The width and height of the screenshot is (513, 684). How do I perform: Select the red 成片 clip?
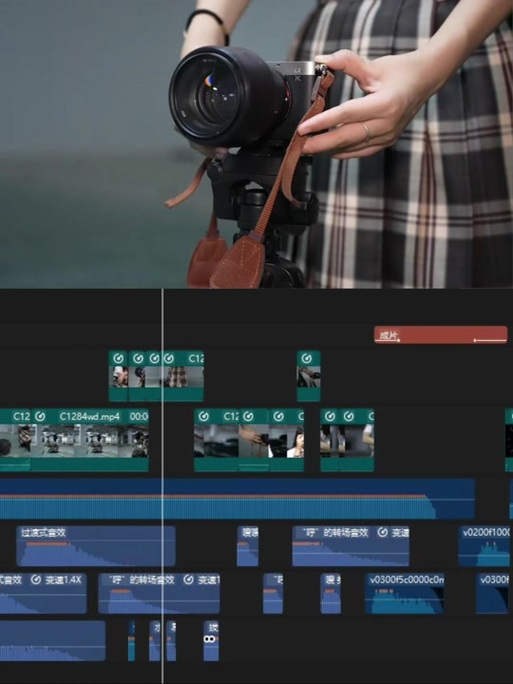[441, 335]
